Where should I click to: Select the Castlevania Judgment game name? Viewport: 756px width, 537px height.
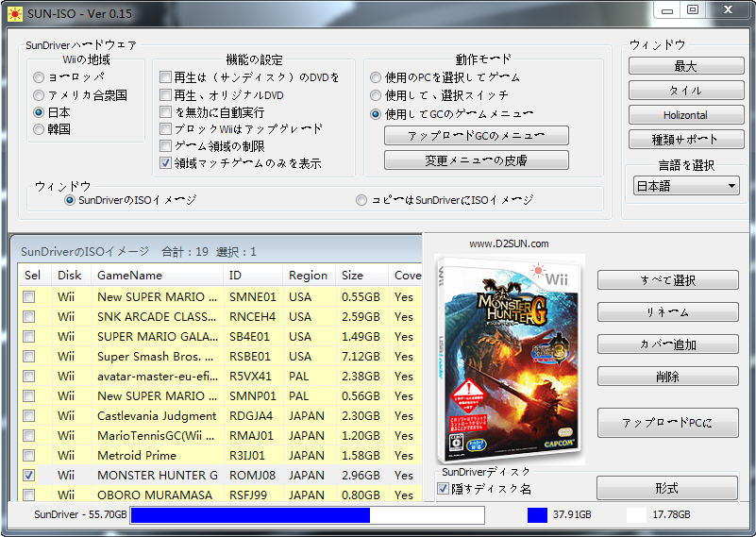(157, 415)
